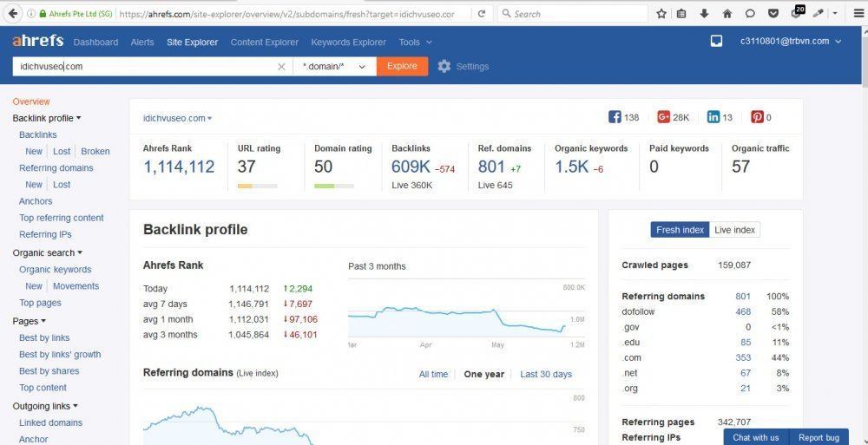Open Best by links' growth link

tap(61, 354)
